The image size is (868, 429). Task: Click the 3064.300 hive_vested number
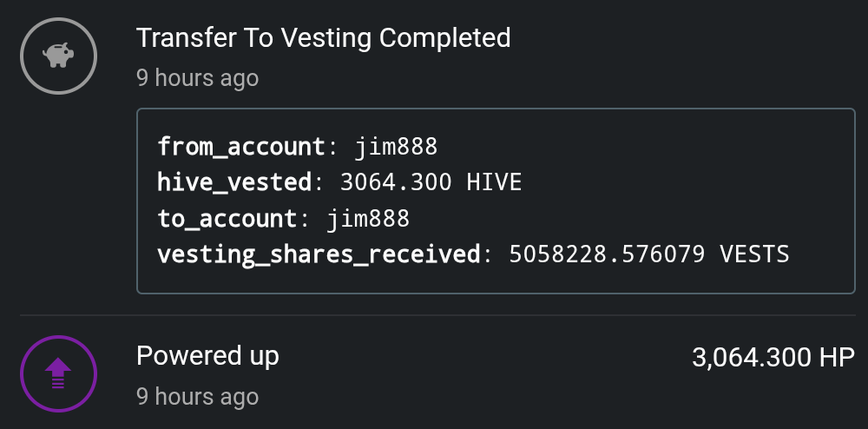[x=396, y=182]
